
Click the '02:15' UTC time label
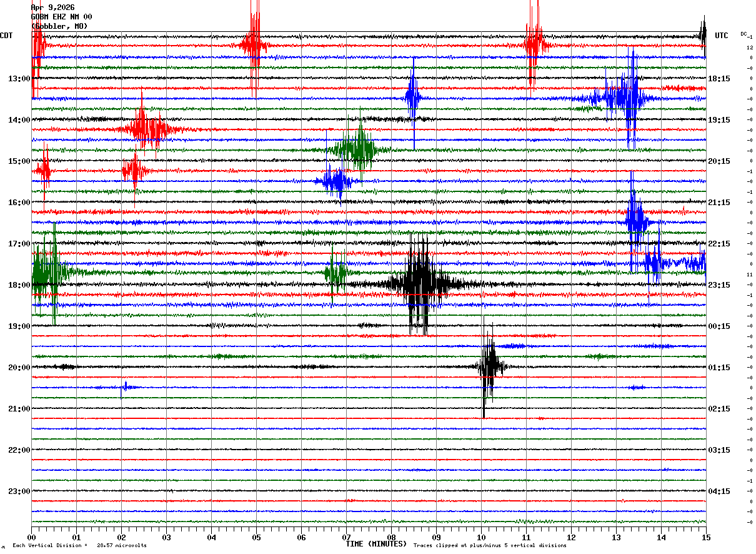click(719, 409)
